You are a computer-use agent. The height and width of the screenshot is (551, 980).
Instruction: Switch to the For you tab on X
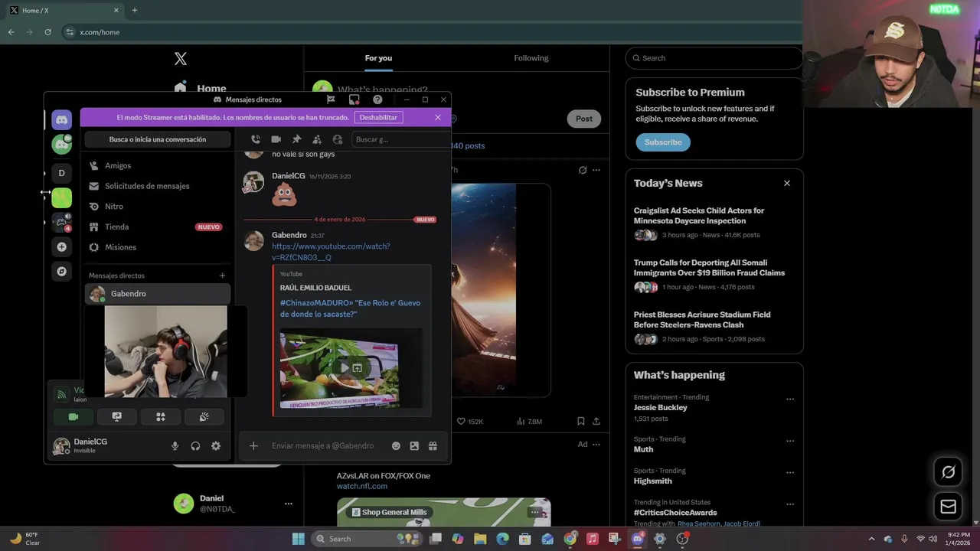click(x=378, y=58)
